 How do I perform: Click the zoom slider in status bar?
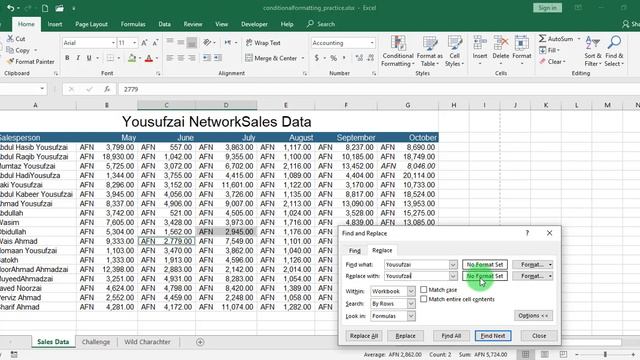(605, 354)
